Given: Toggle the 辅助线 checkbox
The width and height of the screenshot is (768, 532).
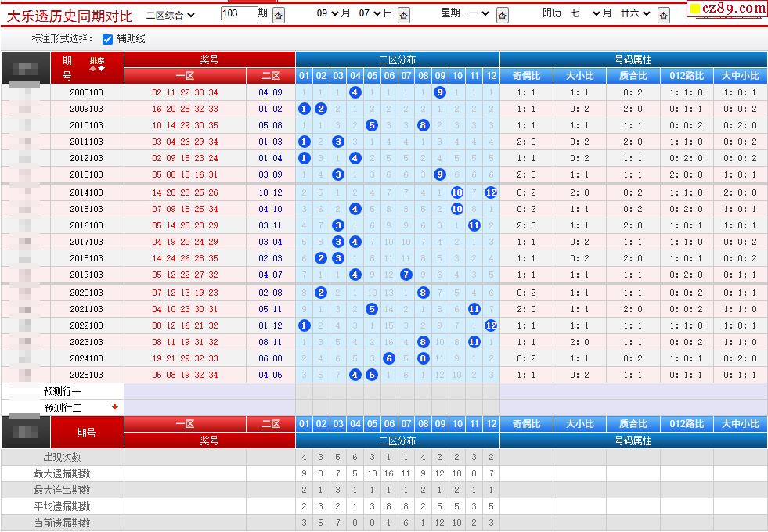Looking at the screenshot, I should 108,39.
